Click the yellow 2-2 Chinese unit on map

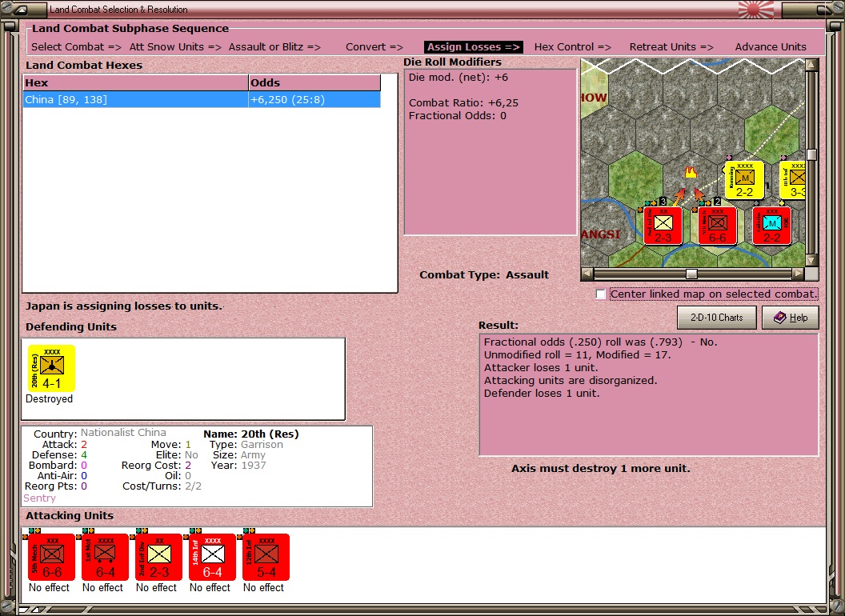click(x=744, y=179)
